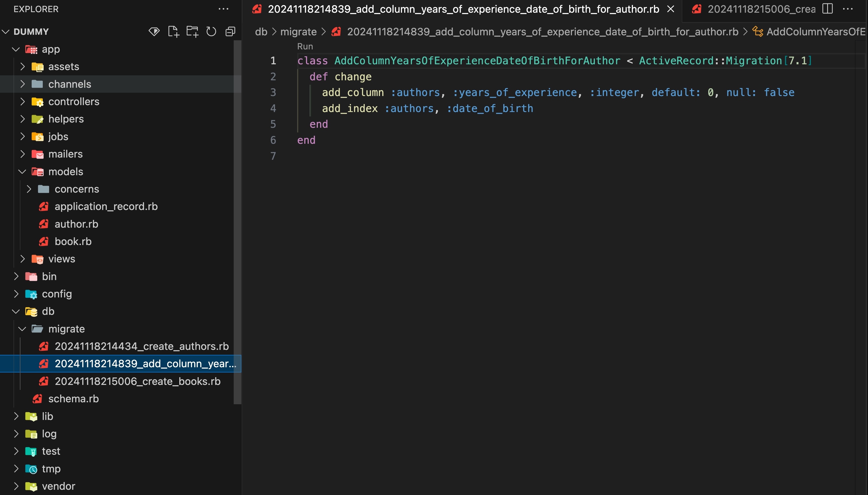Screen dimensions: 868x495
Task: Click the Explorer vertical scrollbar
Action: pyautogui.click(x=237, y=221)
